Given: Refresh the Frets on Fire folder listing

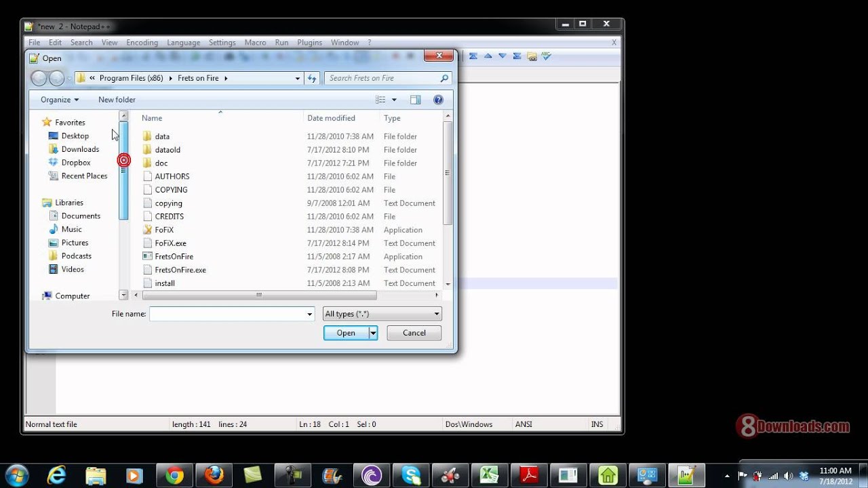Looking at the screenshot, I should point(312,79).
